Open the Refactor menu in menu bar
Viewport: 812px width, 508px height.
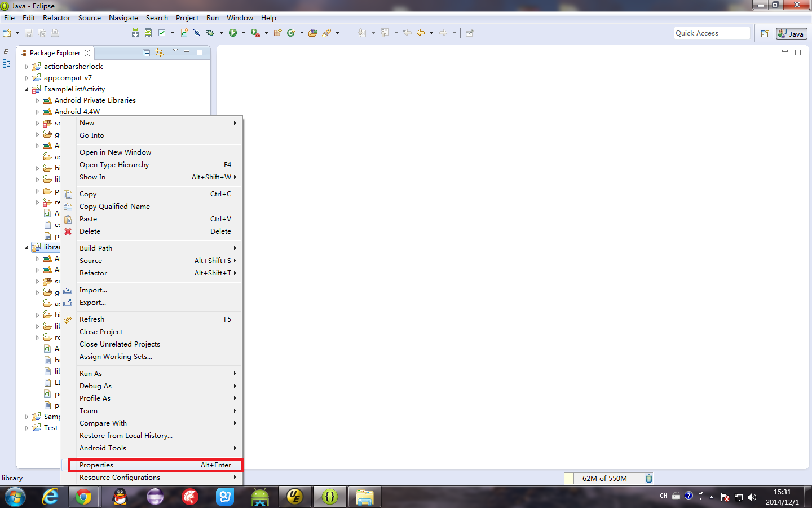(56, 18)
